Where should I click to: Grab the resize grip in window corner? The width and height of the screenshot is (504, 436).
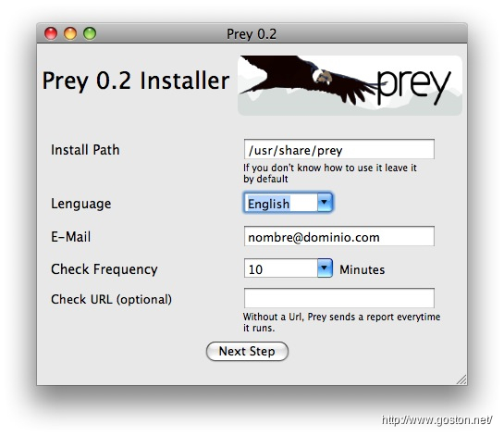[461, 380]
